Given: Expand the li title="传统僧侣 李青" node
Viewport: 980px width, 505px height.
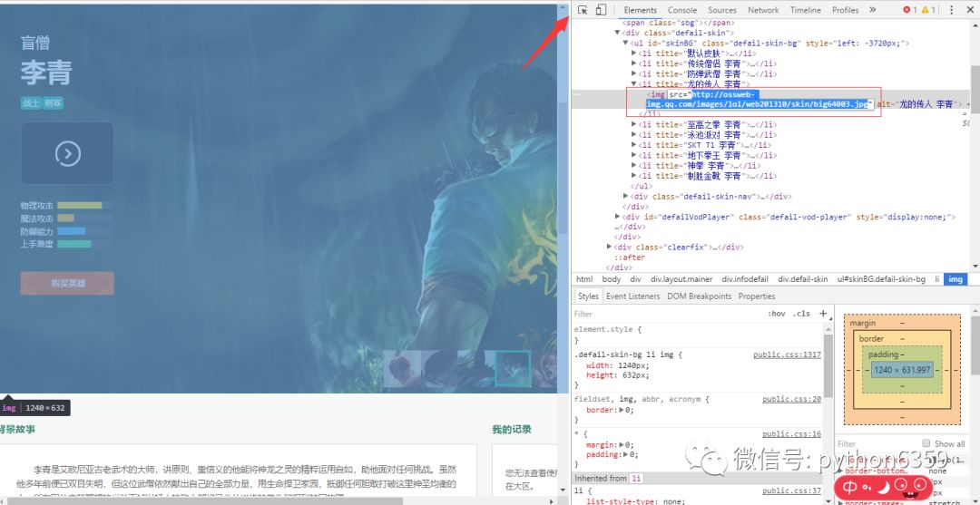Looking at the screenshot, I should coord(633,63).
